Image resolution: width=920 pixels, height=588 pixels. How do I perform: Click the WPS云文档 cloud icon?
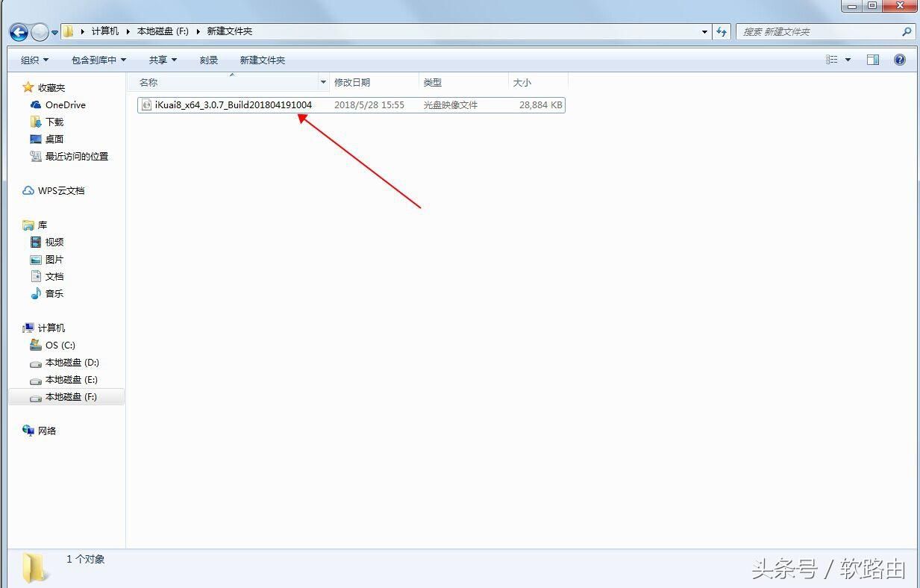point(28,191)
